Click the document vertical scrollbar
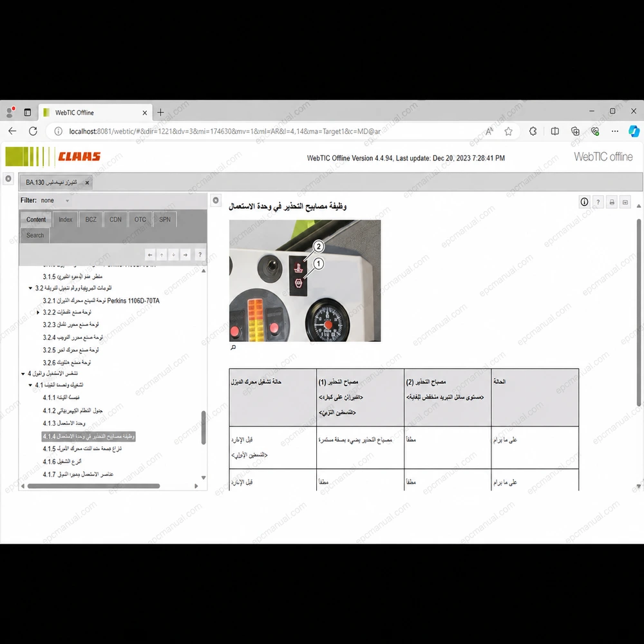This screenshot has height=644, width=644. [x=639, y=313]
